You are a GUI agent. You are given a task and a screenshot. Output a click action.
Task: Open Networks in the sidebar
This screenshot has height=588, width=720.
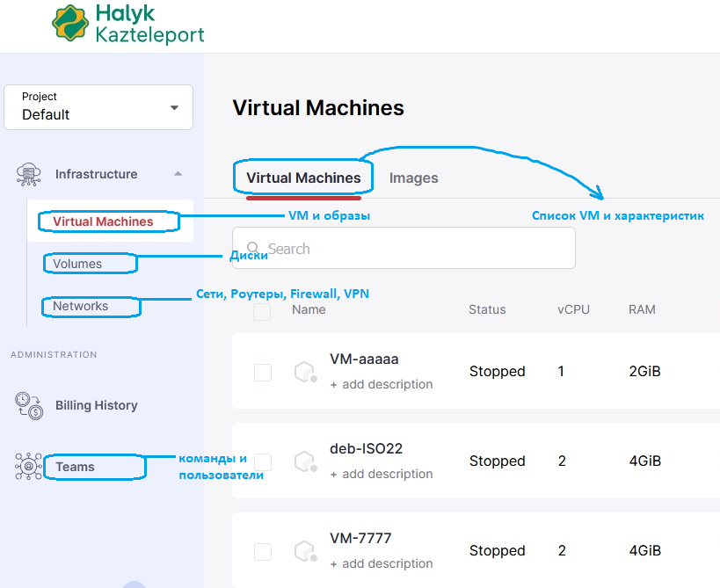[x=81, y=306]
